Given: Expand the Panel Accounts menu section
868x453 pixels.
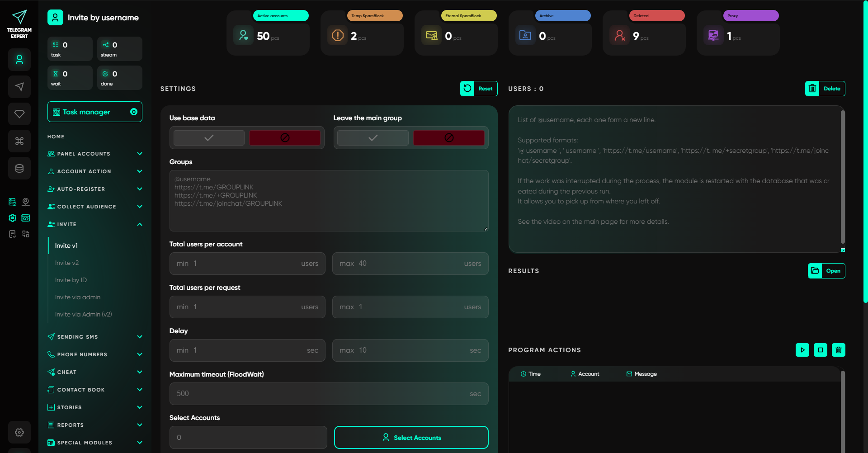Looking at the screenshot, I should click(x=95, y=154).
